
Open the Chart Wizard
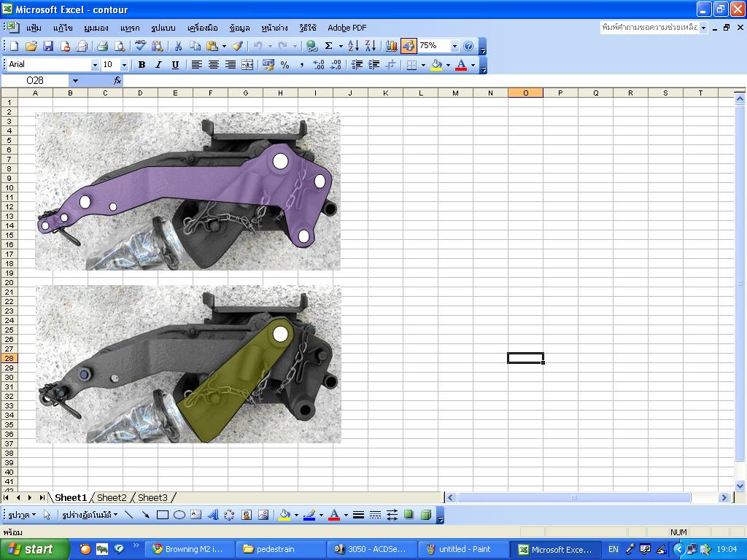coord(392,46)
